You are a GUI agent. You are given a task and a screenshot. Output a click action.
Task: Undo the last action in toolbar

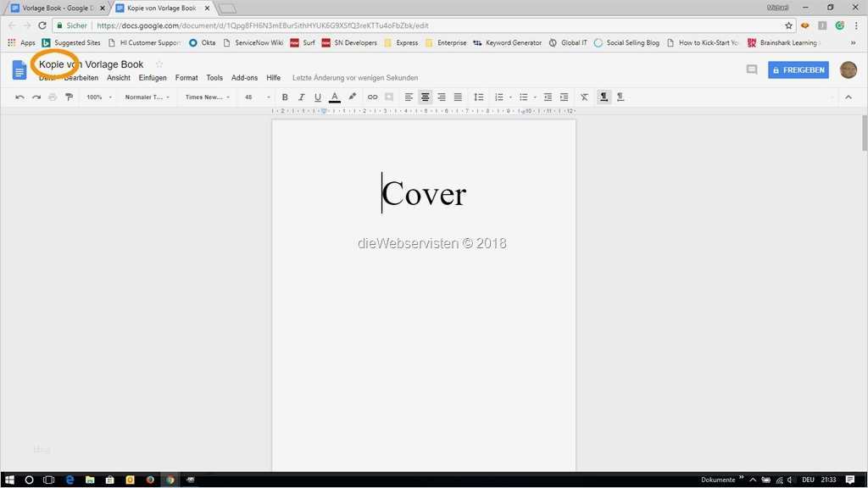(19, 97)
